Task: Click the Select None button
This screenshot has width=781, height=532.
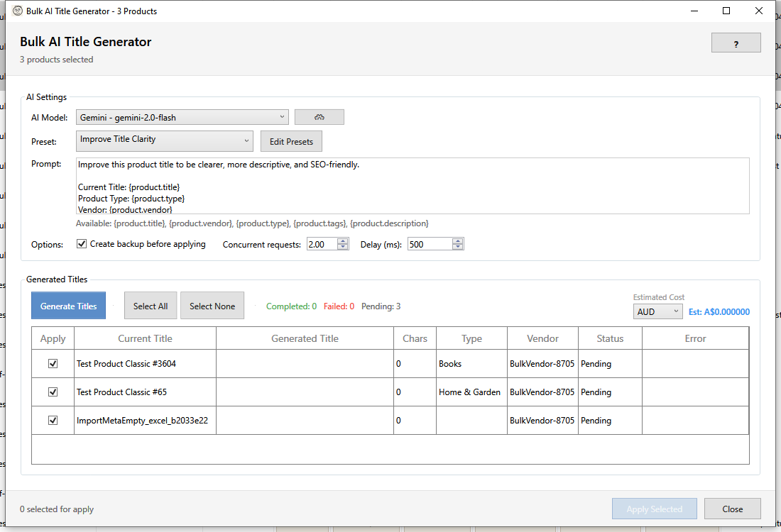Action: tap(212, 306)
